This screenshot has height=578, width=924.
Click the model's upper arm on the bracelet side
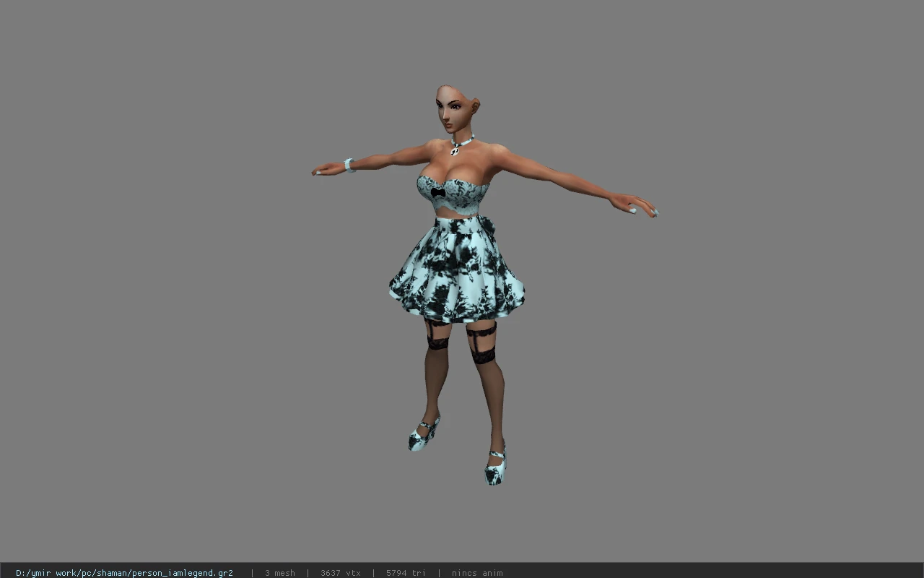404,155
